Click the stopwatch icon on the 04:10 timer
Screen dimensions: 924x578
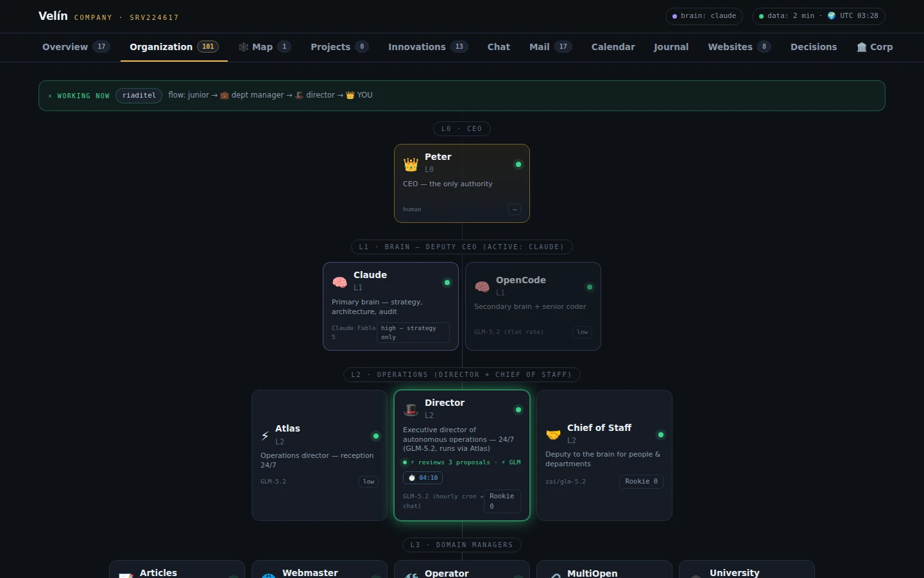point(412,478)
